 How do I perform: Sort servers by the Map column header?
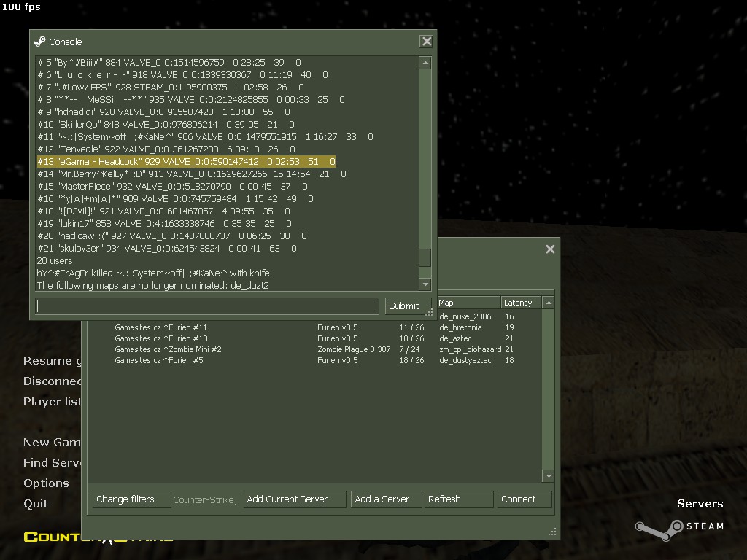(467, 303)
